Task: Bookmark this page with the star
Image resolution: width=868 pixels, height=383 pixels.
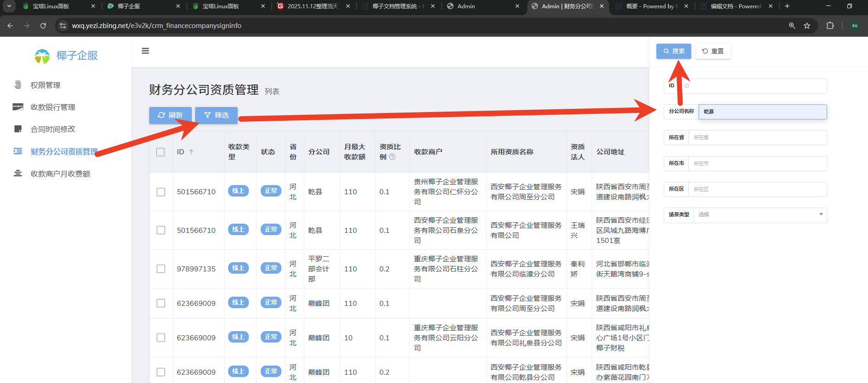Action: click(807, 26)
